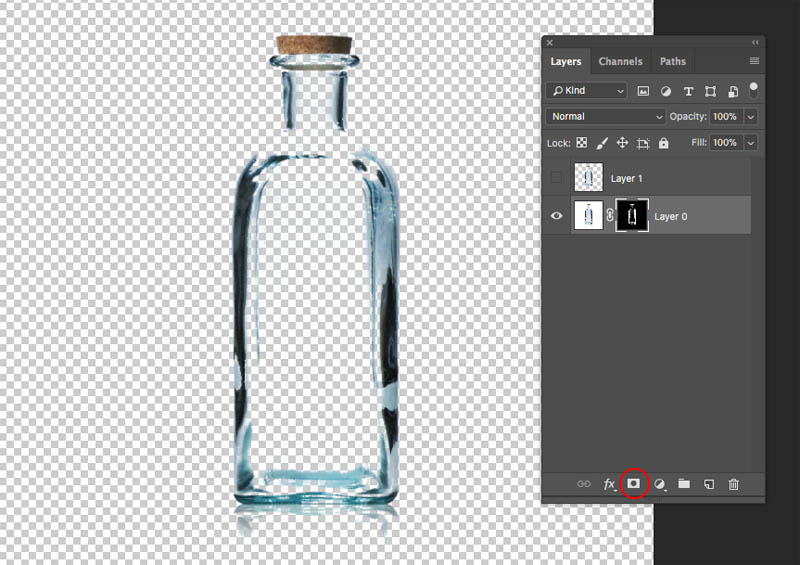Select the Layer 0 image thumbnail
Image resolution: width=800 pixels, height=565 pixels.
[x=588, y=215]
